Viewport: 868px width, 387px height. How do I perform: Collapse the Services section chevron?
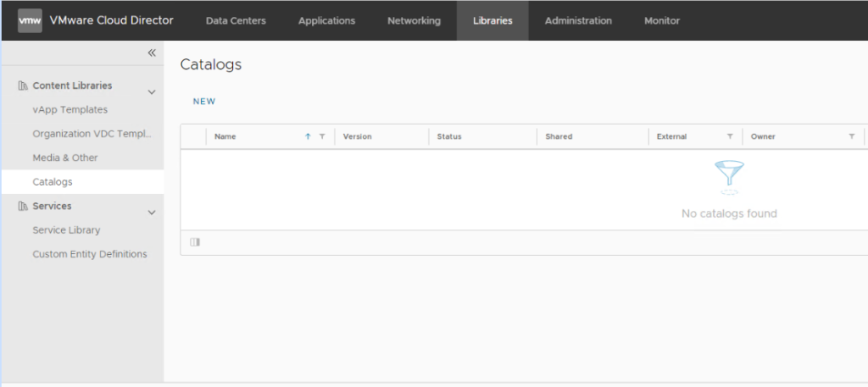152,213
